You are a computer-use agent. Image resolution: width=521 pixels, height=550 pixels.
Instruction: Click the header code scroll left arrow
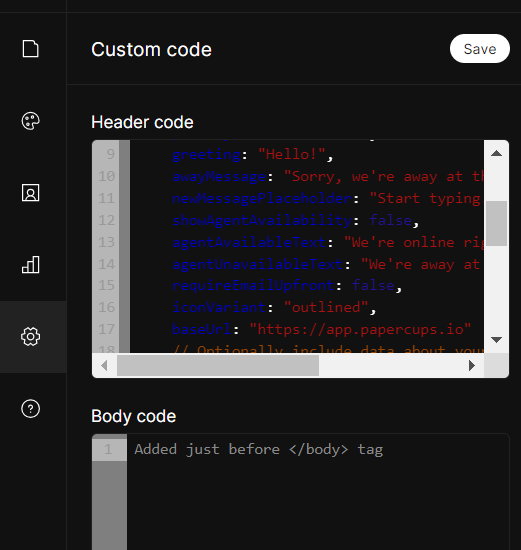pos(104,365)
